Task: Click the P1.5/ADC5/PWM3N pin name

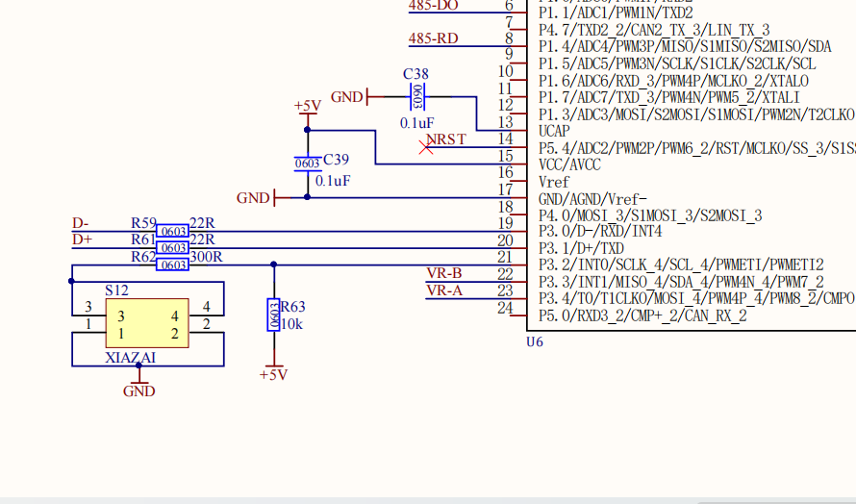Action: 677,63
